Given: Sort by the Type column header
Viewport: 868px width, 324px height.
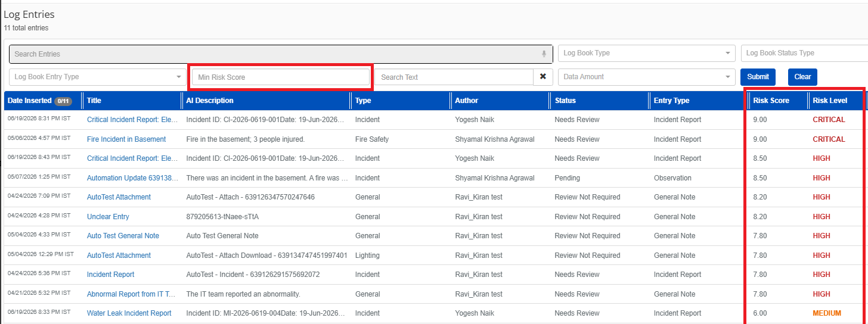Looking at the screenshot, I should point(363,101).
